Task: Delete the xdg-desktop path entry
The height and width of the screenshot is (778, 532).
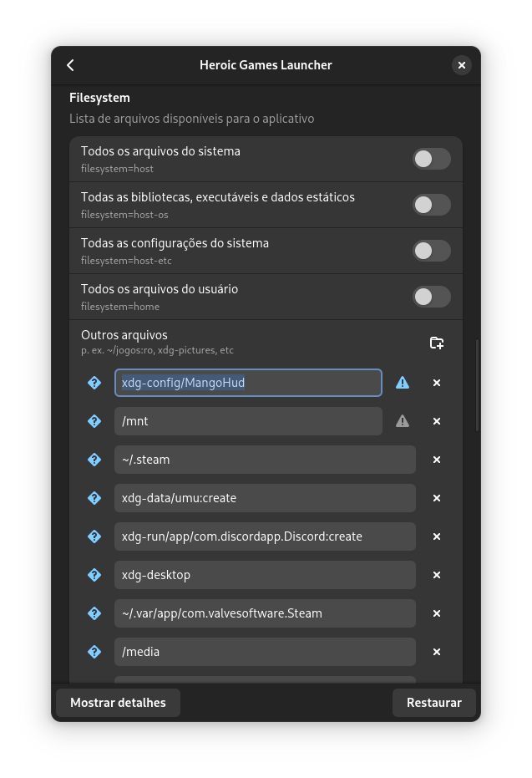Action: 436,575
